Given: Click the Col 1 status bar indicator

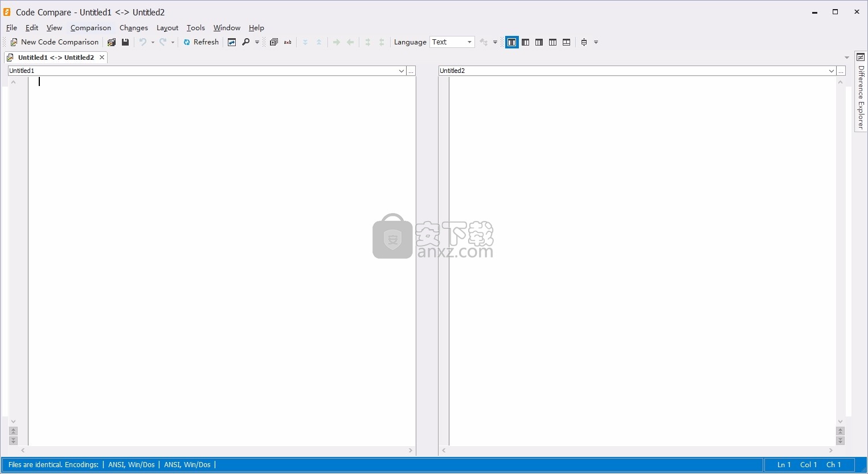Looking at the screenshot, I should tap(808, 465).
